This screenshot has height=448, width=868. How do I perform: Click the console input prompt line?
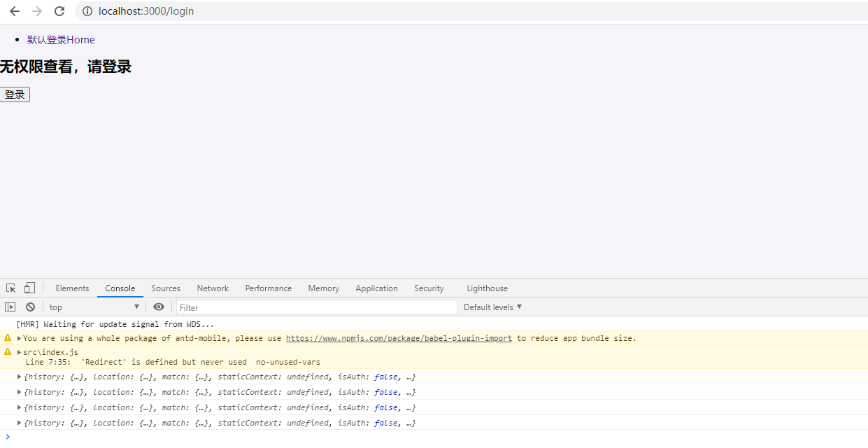(x=434, y=437)
